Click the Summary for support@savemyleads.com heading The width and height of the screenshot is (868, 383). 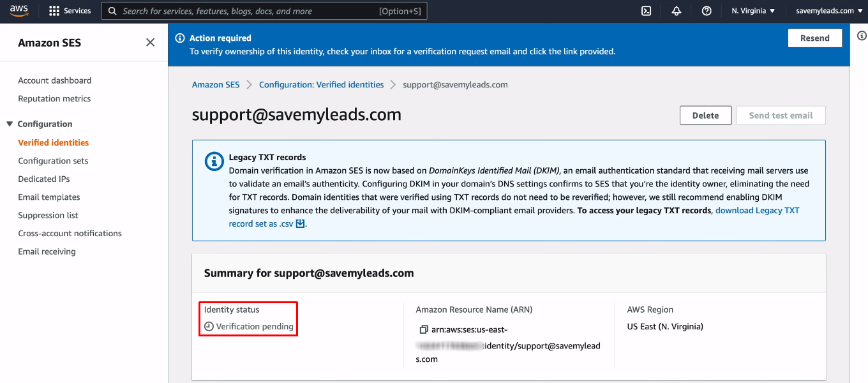(x=309, y=273)
